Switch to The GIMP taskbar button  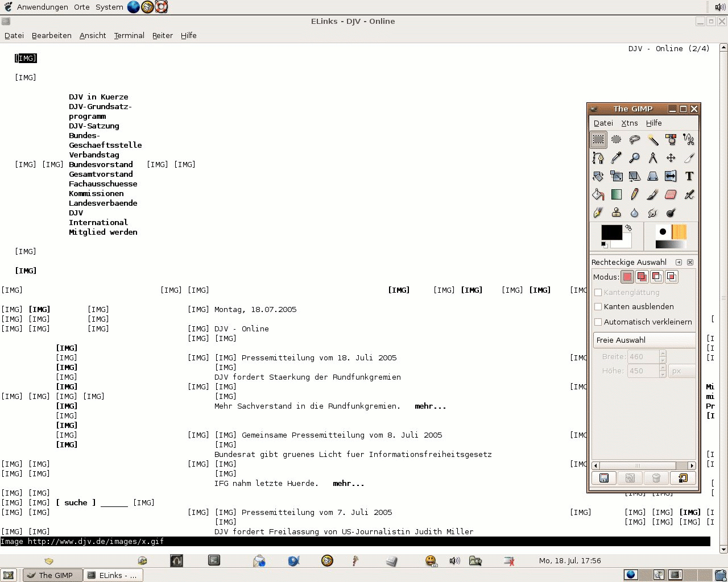pyautogui.click(x=52, y=575)
